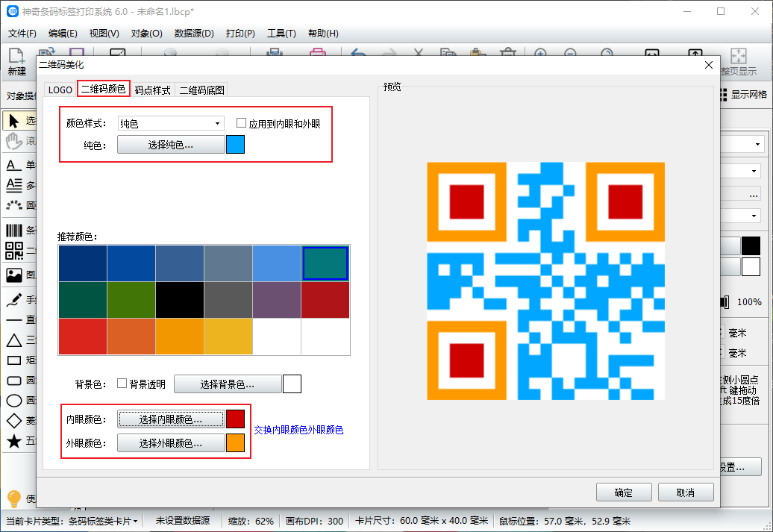Viewport: 773px width, 532px height.
Task: Activate the hand pan tool
Action: (x=13, y=141)
